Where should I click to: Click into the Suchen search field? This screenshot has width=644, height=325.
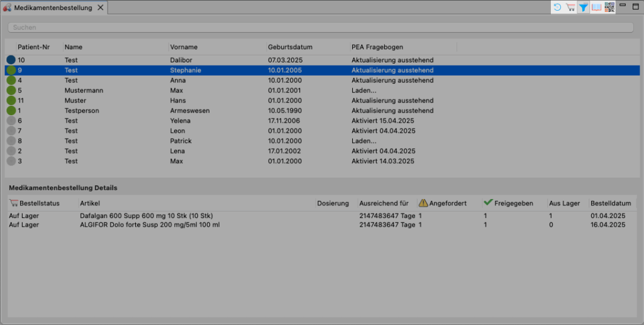click(321, 28)
